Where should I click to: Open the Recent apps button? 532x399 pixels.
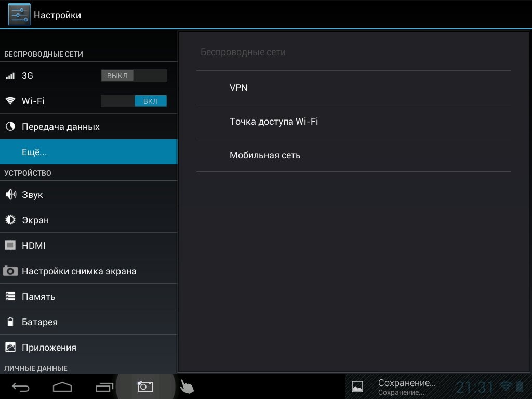[x=104, y=387]
